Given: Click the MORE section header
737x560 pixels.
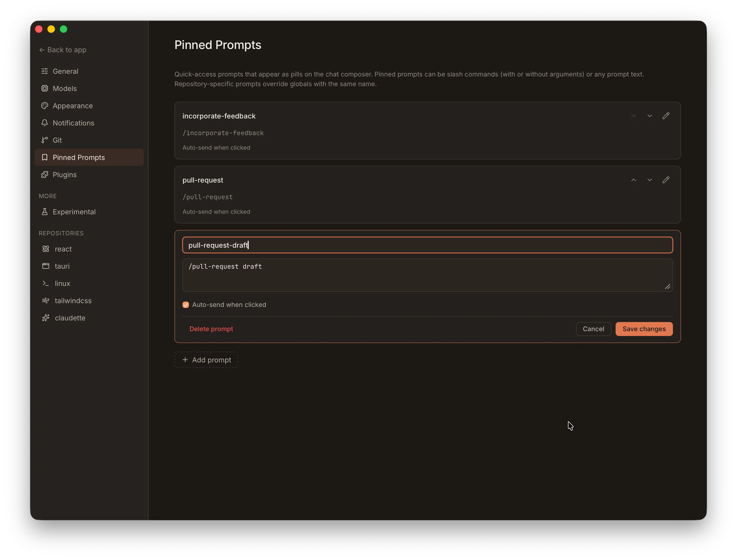Looking at the screenshot, I should (48, 196).
